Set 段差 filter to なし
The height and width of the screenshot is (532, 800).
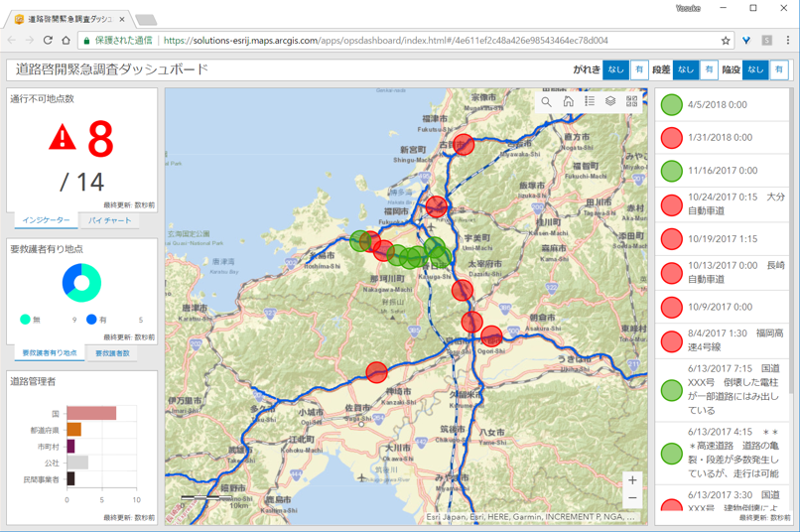coord(686,69)
